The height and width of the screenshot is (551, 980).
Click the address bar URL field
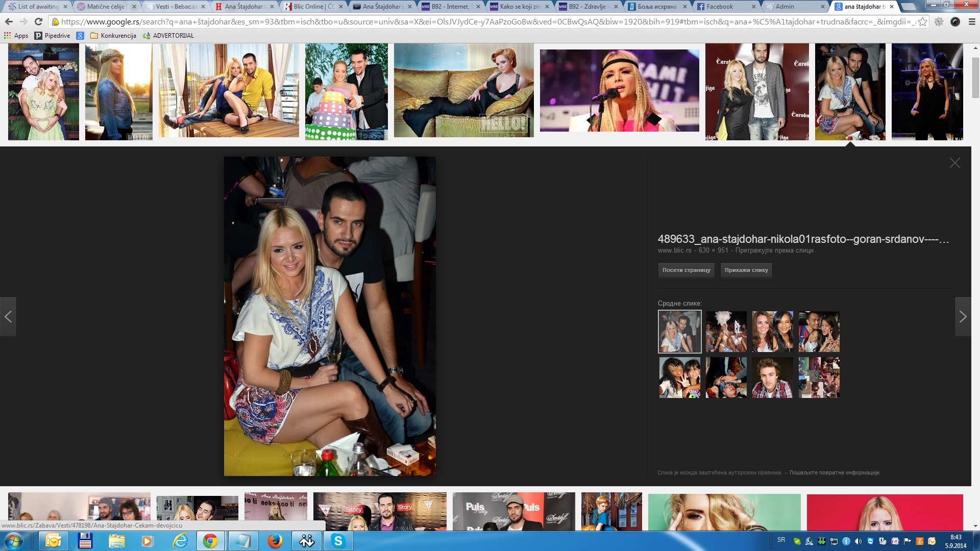point(485,22)
